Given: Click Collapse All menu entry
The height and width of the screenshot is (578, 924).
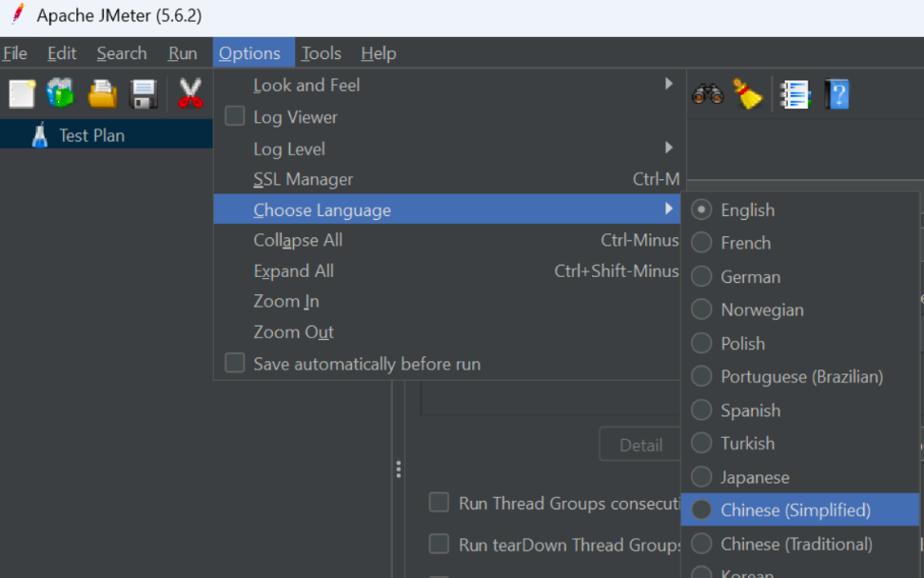Looking at the screenshot, I should pos(298,240).
